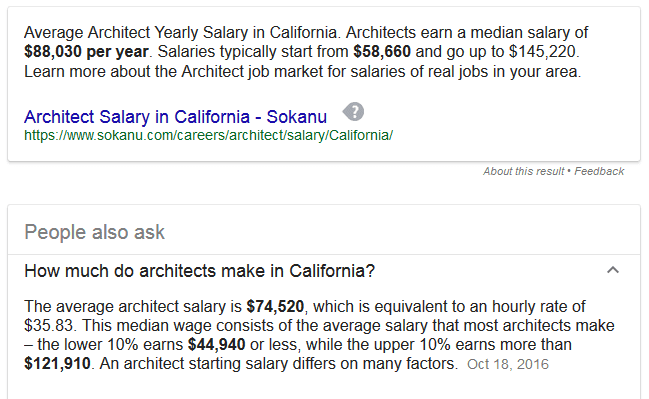The width and height of the screenshot is (649, 399).
Task: Click the Feedback link under the snippet
Action: click(x=599, y=171)
